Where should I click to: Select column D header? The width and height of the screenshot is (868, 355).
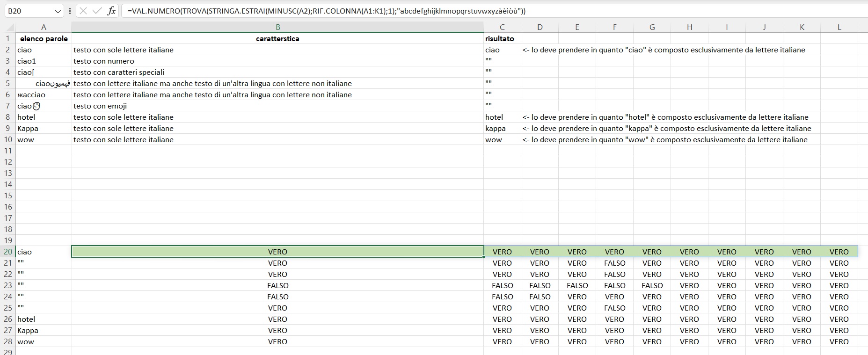540,27
